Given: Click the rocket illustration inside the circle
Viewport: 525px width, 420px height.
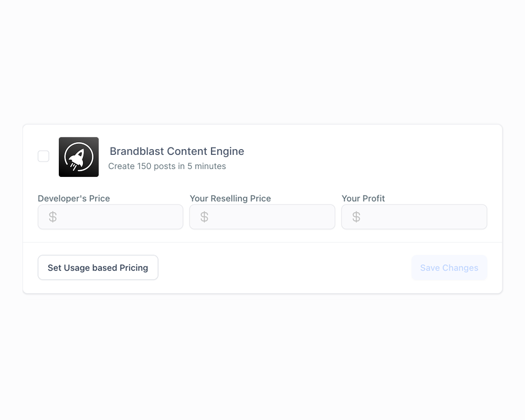Looking at the screenshot, I should tap(79, 157).
